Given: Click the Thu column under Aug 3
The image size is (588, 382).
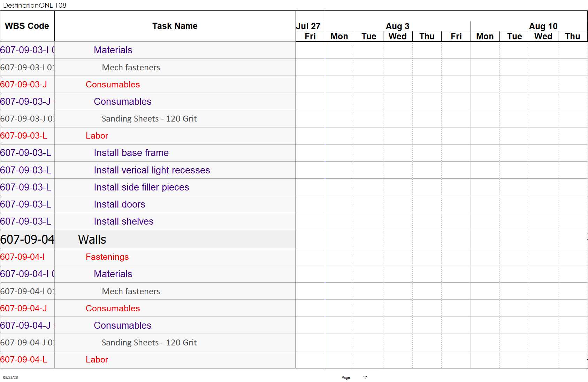Looking at the screenshot, I should tap(427, 36).
